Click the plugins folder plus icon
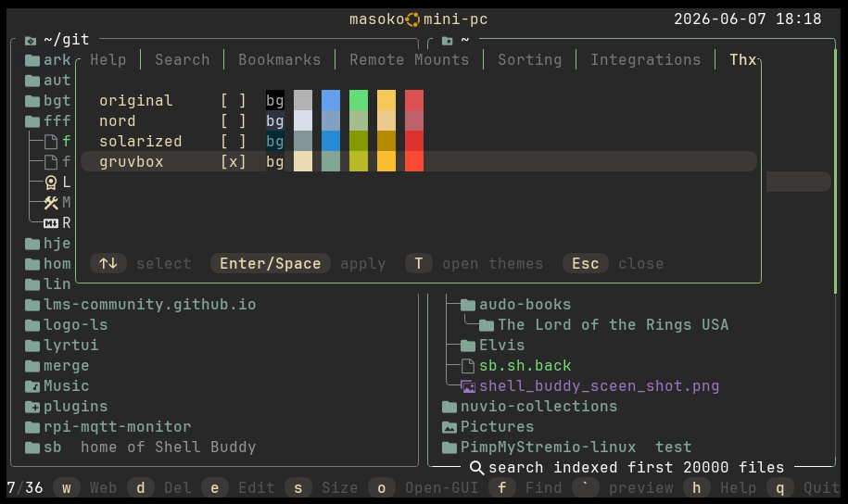Image resolution: width=848 pixels, height=504 pixels. [x=32, y=407]
